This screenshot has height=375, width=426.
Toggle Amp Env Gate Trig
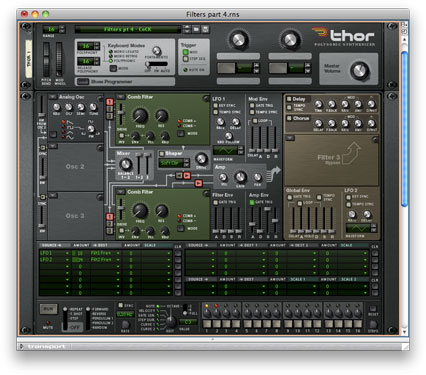click(x=252, y=202)
